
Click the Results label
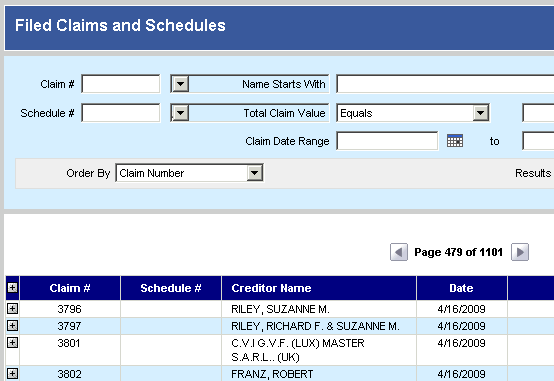tap(533, 173)
